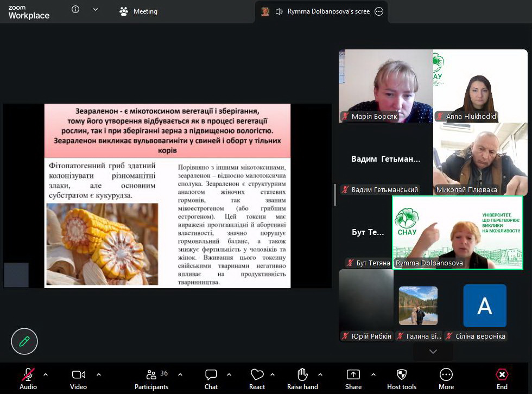Show more participants with down chevron
The image size is (532, 394).
pos(433,352)
